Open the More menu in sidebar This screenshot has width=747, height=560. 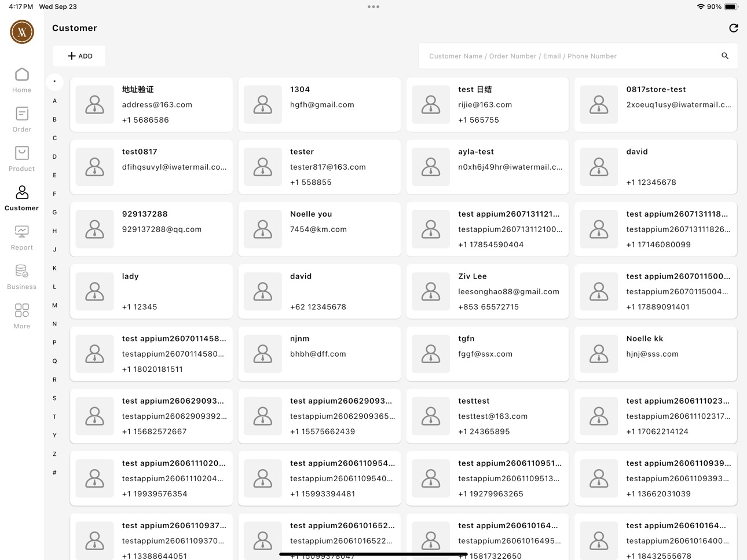click(22, 317)
